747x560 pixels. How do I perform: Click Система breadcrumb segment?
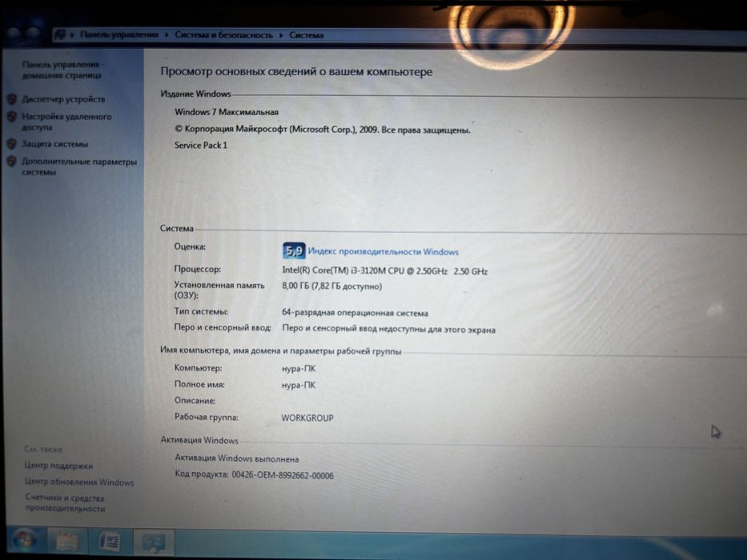307,35
